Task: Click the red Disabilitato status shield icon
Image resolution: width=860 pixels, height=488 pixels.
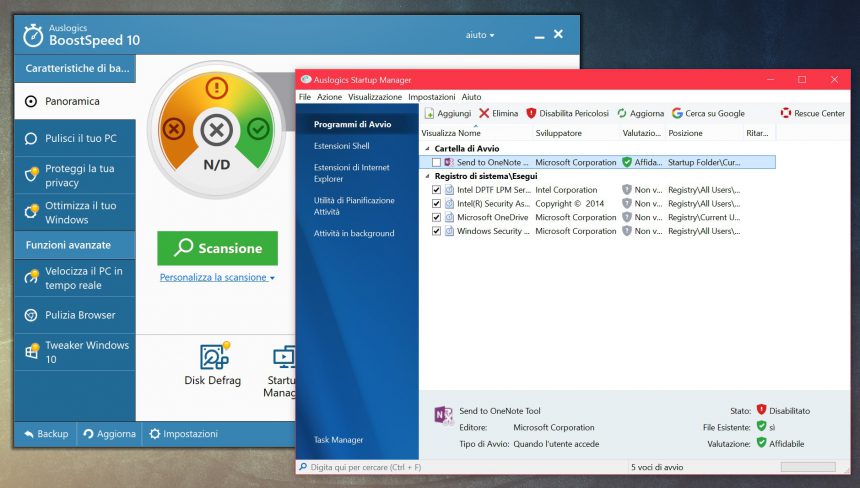Action: click(761, 410)
